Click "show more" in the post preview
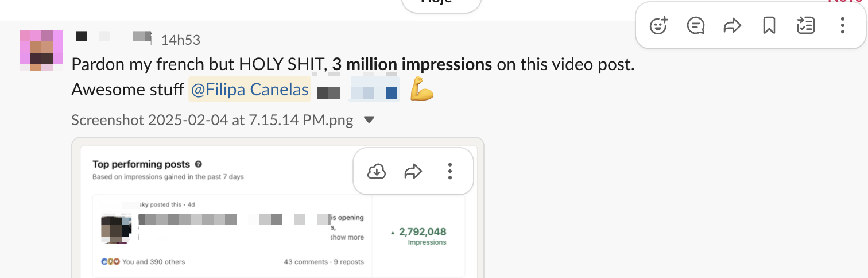Screen dimensions: 868x278 click(347, 237)
